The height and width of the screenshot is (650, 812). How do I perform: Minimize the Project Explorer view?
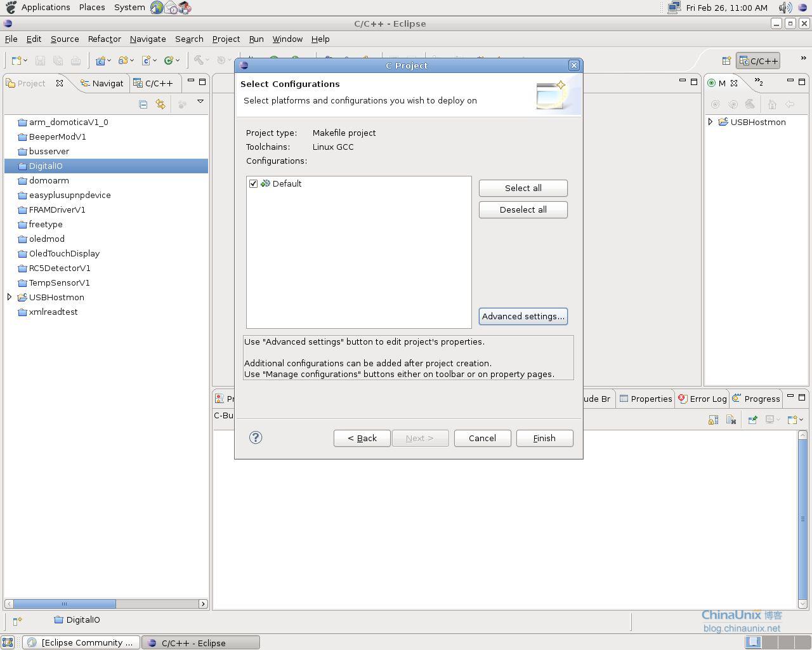pos(191,81)
